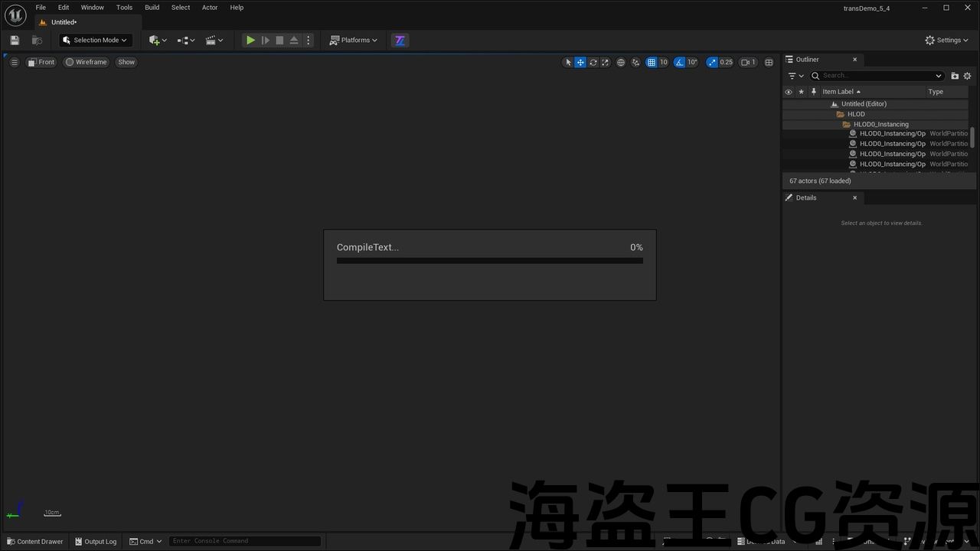980x551 pixels.
Task: Toggle rotation angle snapping
Action: [x=680, y=63]
